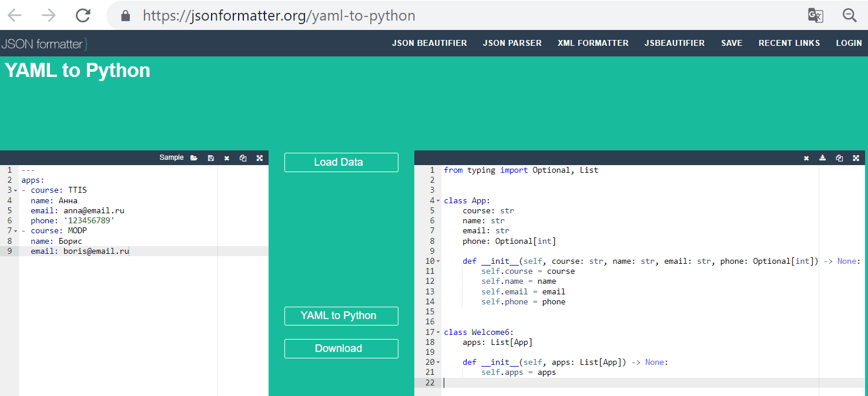Go back using the browser back arrow
The height and width of the screenshot is (396, 868).
tap(15, 15)
